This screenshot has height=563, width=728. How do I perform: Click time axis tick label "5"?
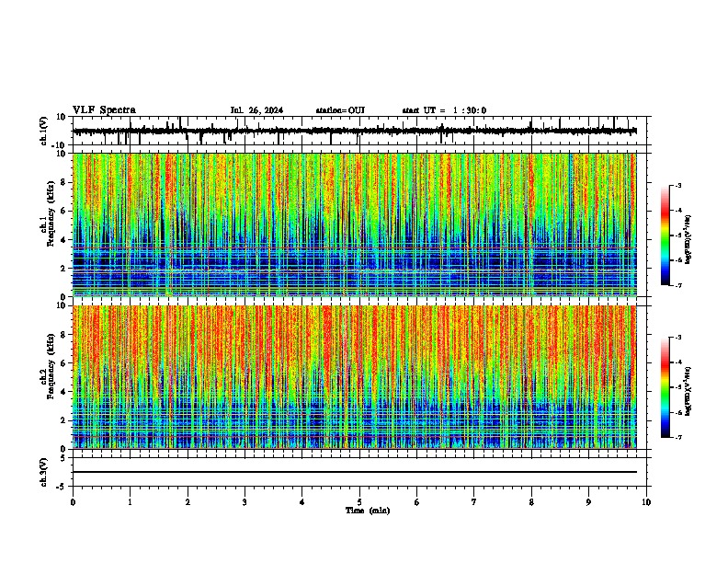pos(359,502)
